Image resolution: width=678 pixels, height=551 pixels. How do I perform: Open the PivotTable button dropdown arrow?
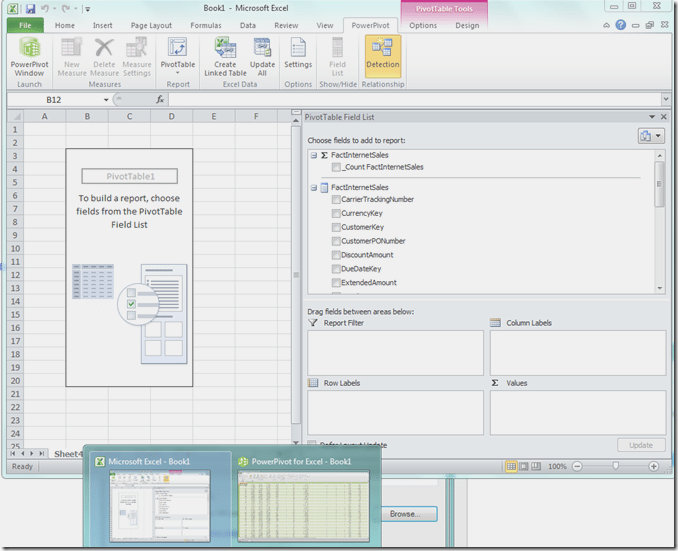click(177, 73)
